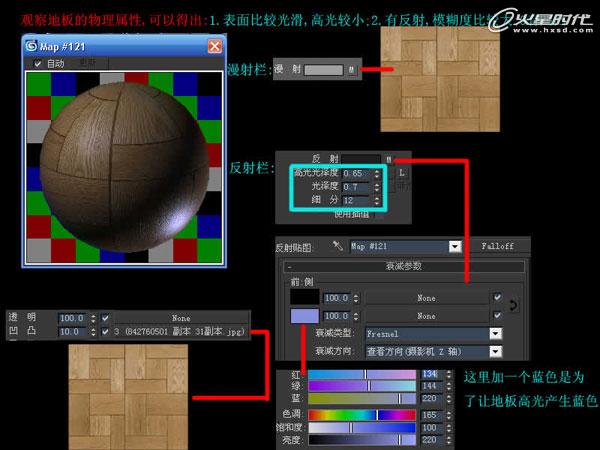
Task: Toggle the checkbox in the blue swatch row
Action: click(497, 315)
